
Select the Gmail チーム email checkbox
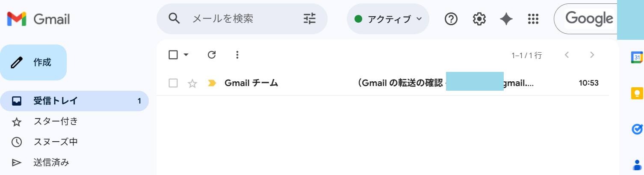[x=173, y=83]
